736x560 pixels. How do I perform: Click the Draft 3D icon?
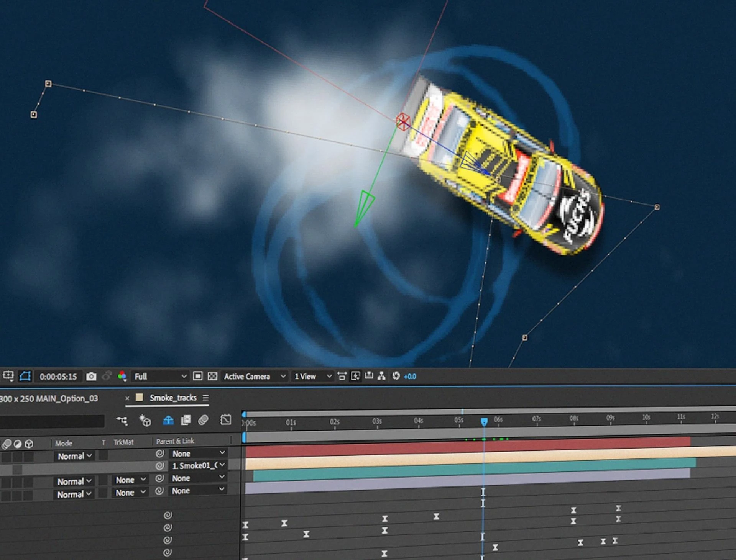(145, 421)
